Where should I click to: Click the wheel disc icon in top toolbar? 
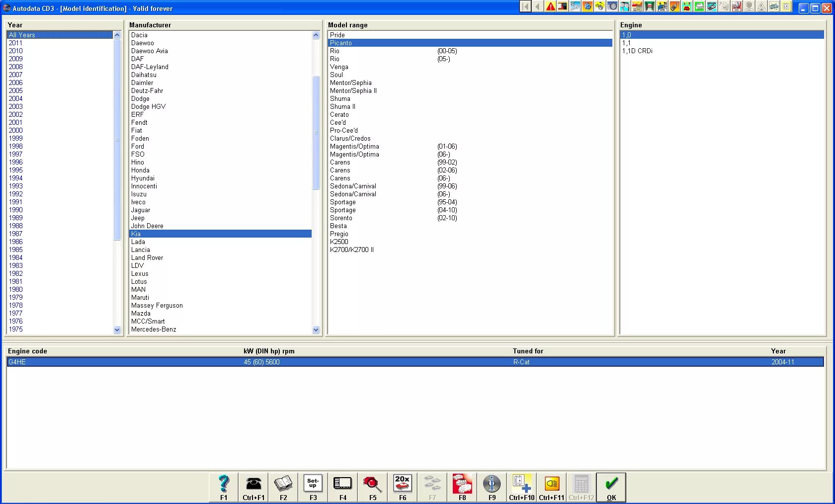point(612,6)
